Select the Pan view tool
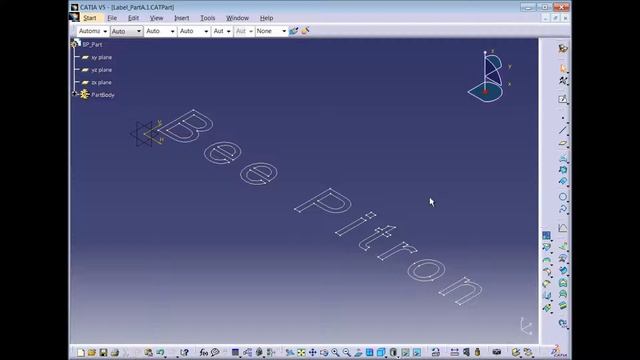The image size is (640, 360). click(x=313, y=352)
